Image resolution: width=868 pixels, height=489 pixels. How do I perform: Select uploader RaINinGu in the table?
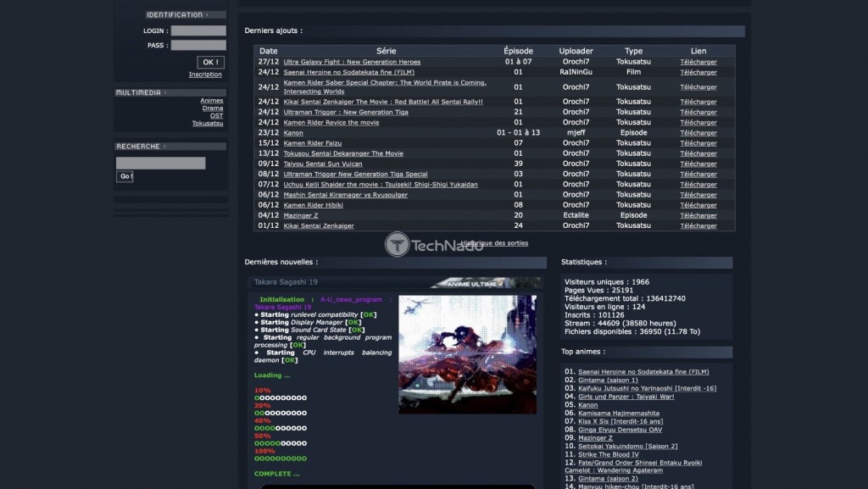click(x=576, y=72)
